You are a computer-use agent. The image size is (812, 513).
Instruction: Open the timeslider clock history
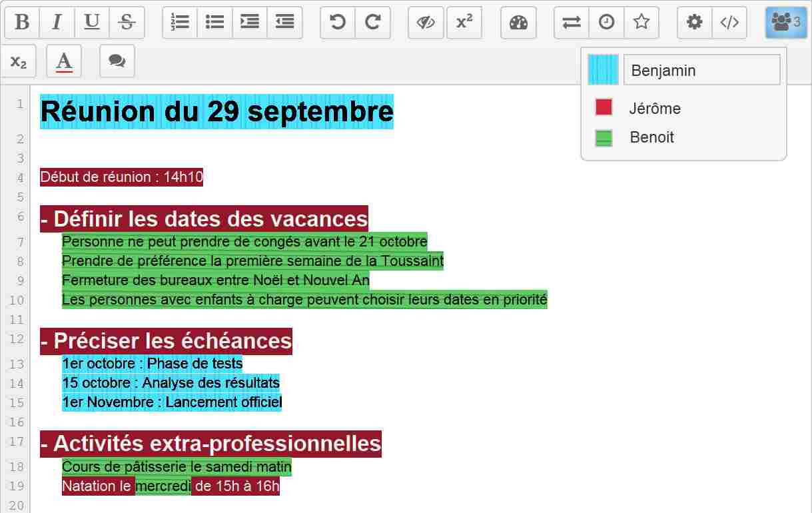point(607,23)
